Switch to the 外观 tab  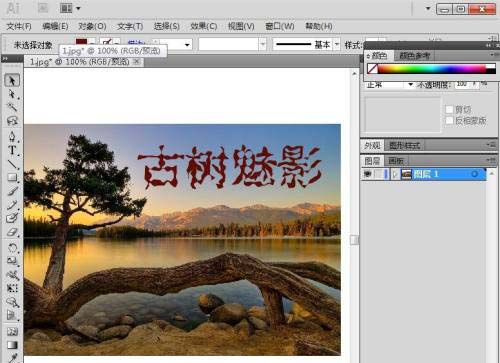(372, 145)
